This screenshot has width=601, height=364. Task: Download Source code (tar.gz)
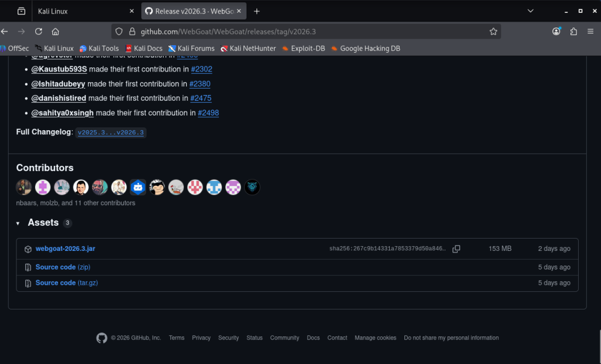click(x=67, y=283)
